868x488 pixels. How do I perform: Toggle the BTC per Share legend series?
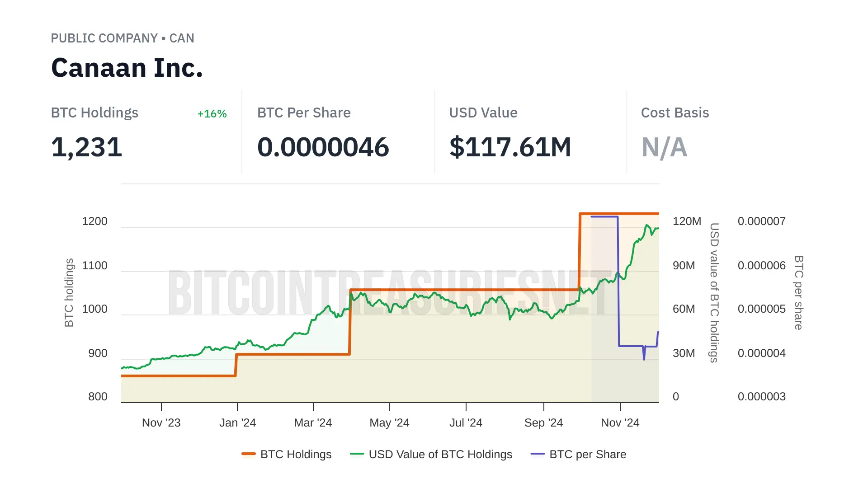pos(587,454)
